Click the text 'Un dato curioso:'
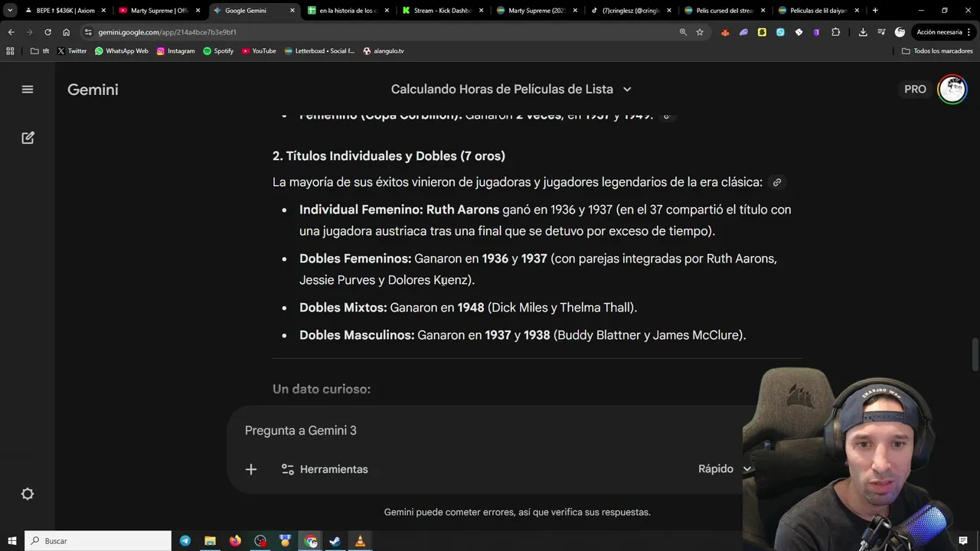 (322, 389)
